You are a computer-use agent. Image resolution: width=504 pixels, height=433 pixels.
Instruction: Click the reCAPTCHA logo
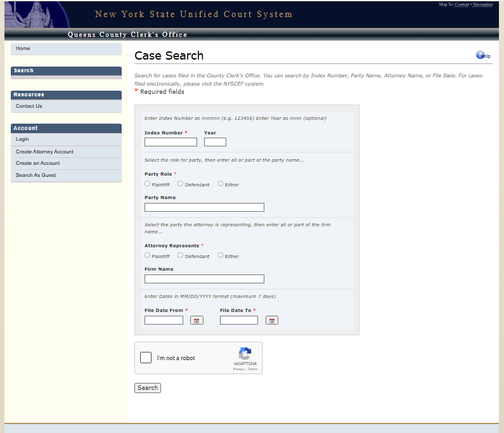coord(245,354)
